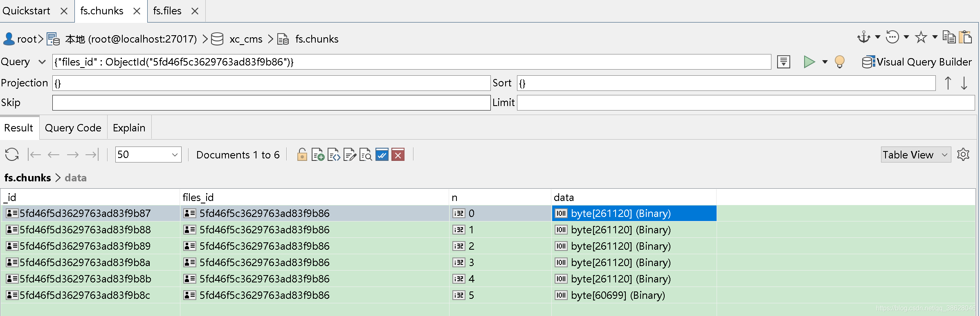Close the fs.files tab
The image size is (980, 316).
click(x=195, y=11)
